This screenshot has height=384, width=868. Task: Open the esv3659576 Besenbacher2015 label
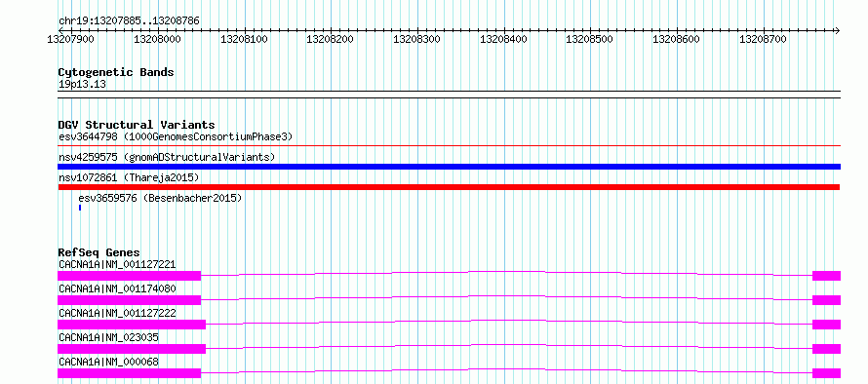160,198
